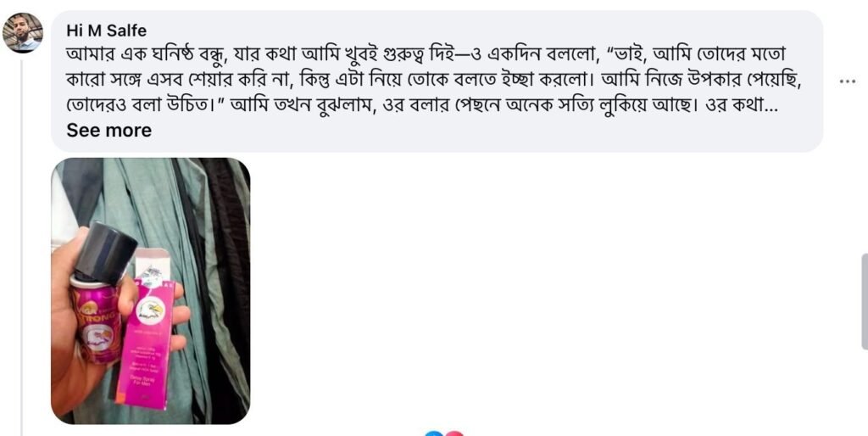Click the comment's second line starting 'কারো সঙ্গে'
This screenshot has height=436, width=868.
click(x=434, y=81)
